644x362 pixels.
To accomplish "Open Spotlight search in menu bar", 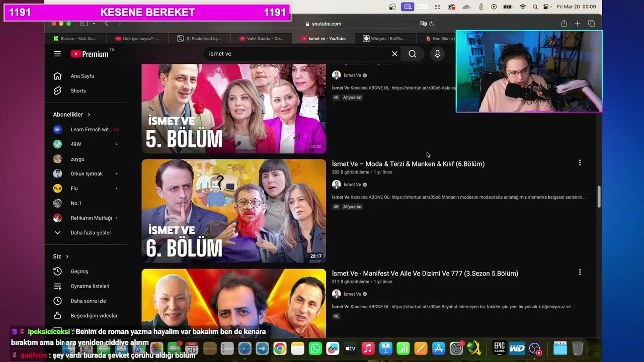I will coord(535,7).
